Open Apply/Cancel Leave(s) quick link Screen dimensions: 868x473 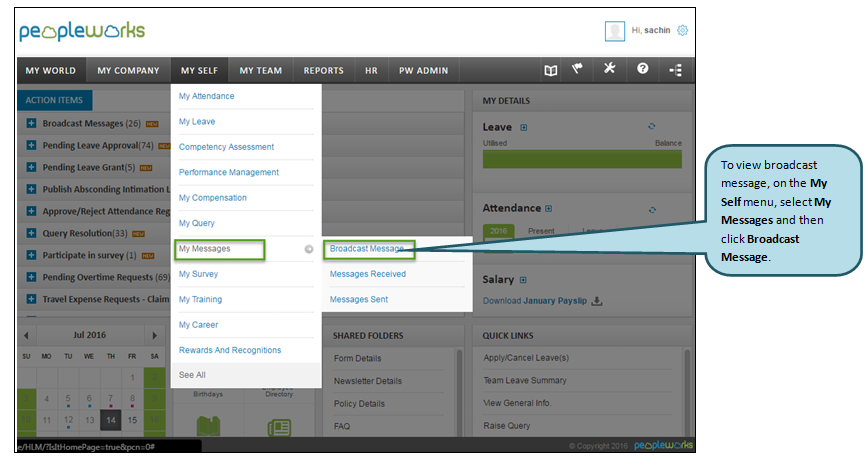coord(526,358)
